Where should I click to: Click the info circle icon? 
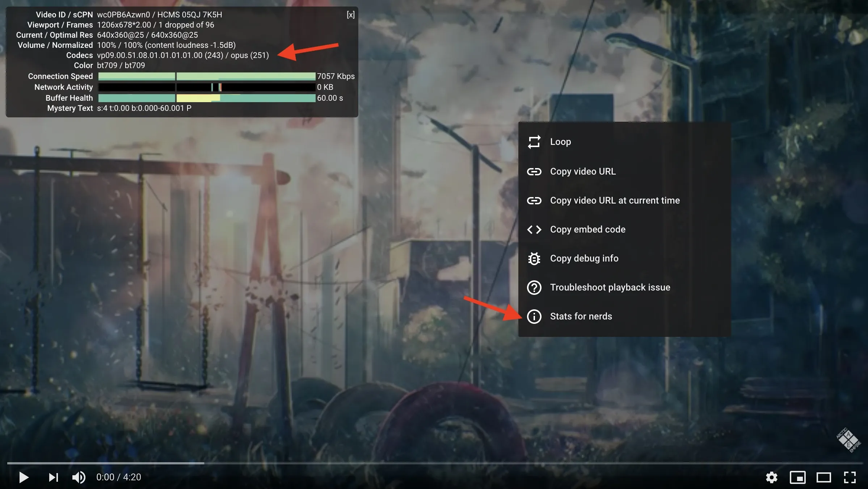(x=534, y=316)
